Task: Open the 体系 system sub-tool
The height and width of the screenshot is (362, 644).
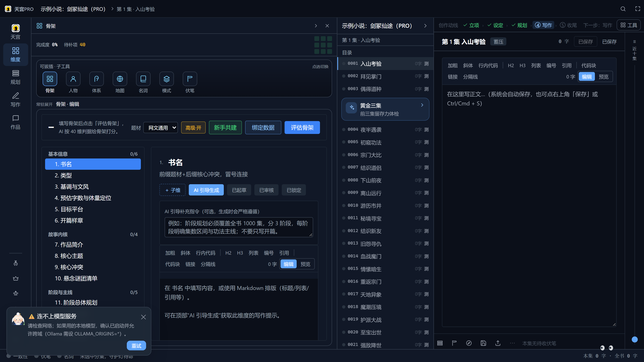Action: click(x=97, y=79)
